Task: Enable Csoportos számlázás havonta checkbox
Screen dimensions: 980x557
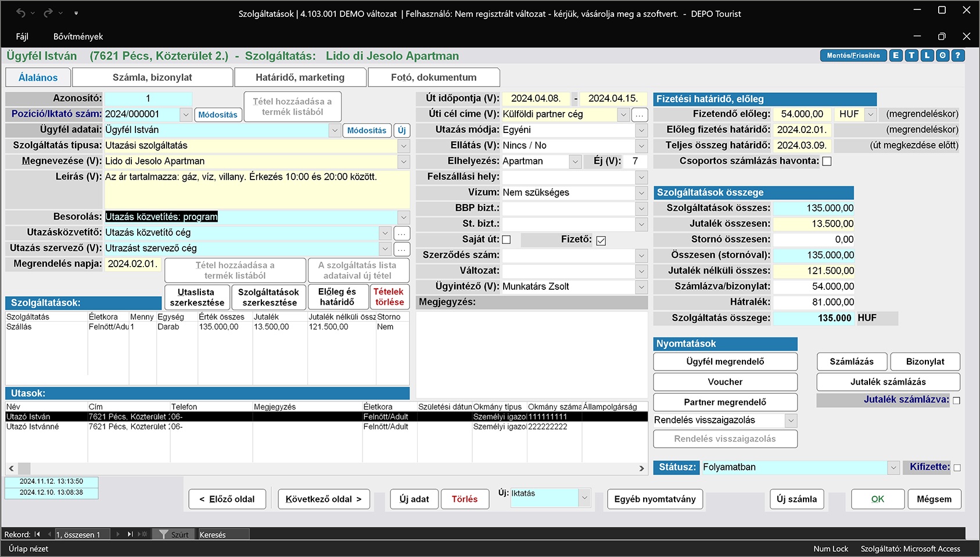Action: coord(827,161)
